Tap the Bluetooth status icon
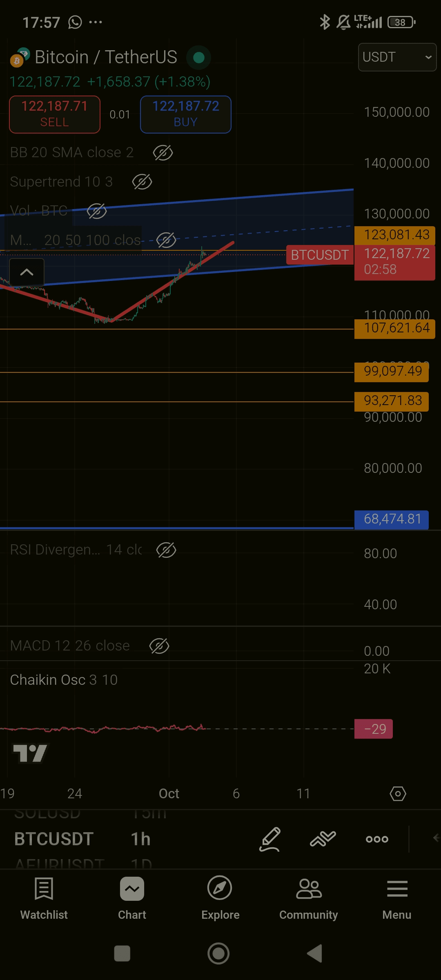The image size is (441, 980). [325, 22]
